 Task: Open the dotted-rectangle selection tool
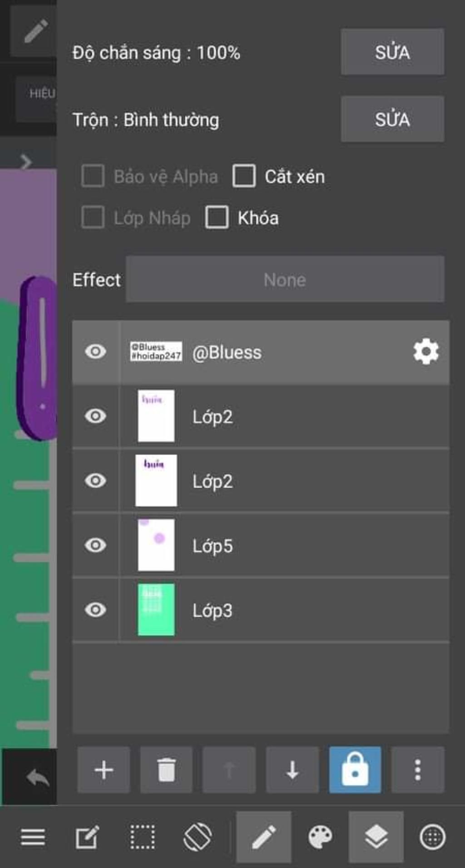click(142, 837)
